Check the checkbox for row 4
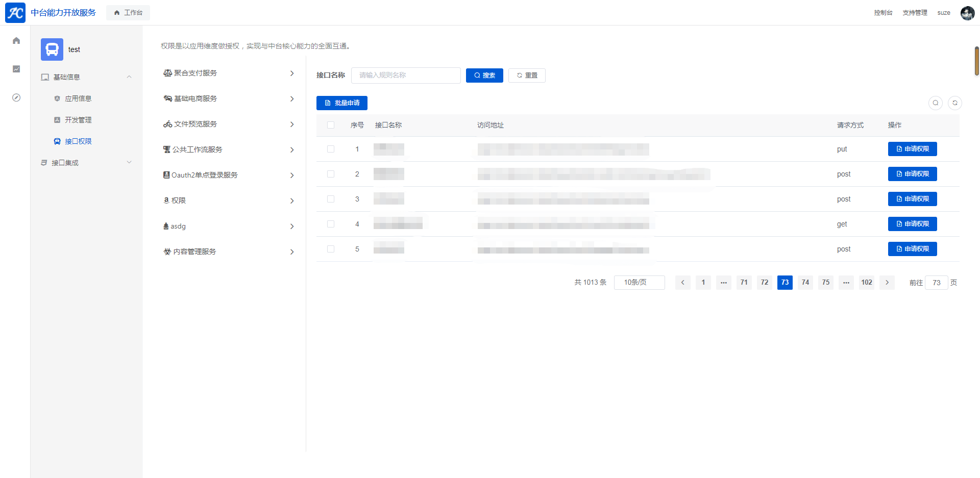980x478 pixels. 331,224
